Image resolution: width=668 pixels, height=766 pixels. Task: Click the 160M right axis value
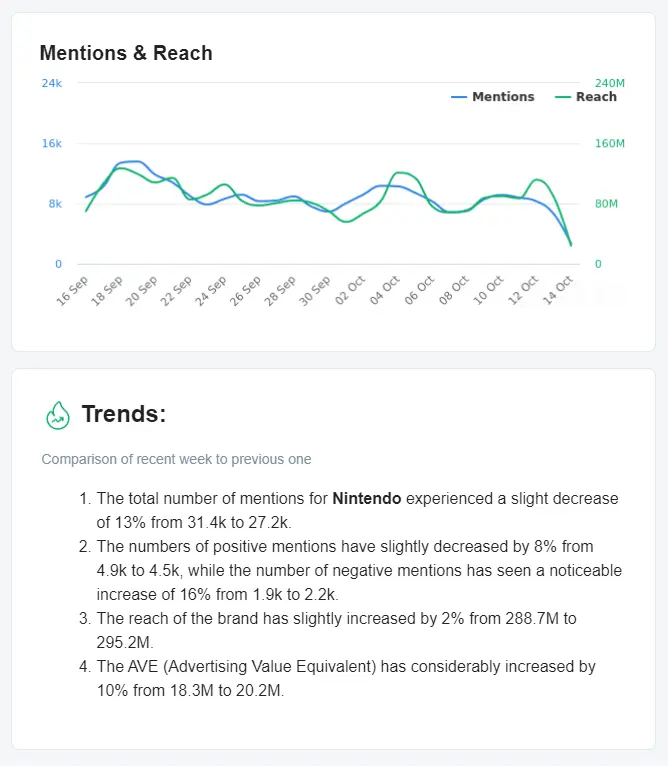pos(610,144)
